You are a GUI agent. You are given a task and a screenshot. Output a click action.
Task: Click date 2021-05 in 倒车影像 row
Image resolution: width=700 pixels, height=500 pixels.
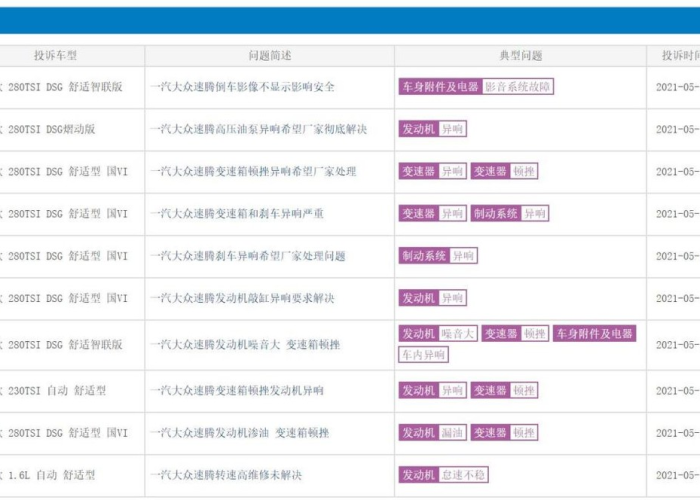tap(678, 87)
